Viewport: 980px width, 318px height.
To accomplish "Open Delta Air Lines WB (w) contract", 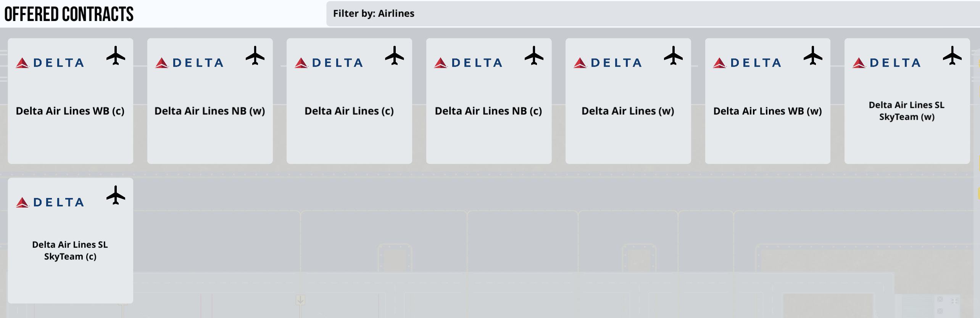I will 768,101.
